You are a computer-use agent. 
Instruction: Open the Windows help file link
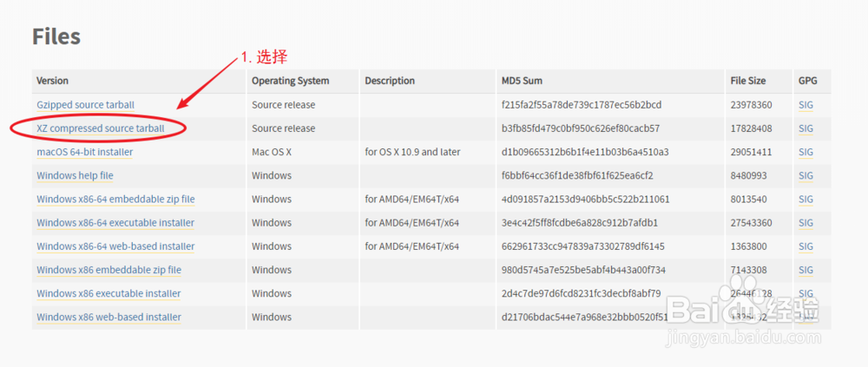(75, 175)
